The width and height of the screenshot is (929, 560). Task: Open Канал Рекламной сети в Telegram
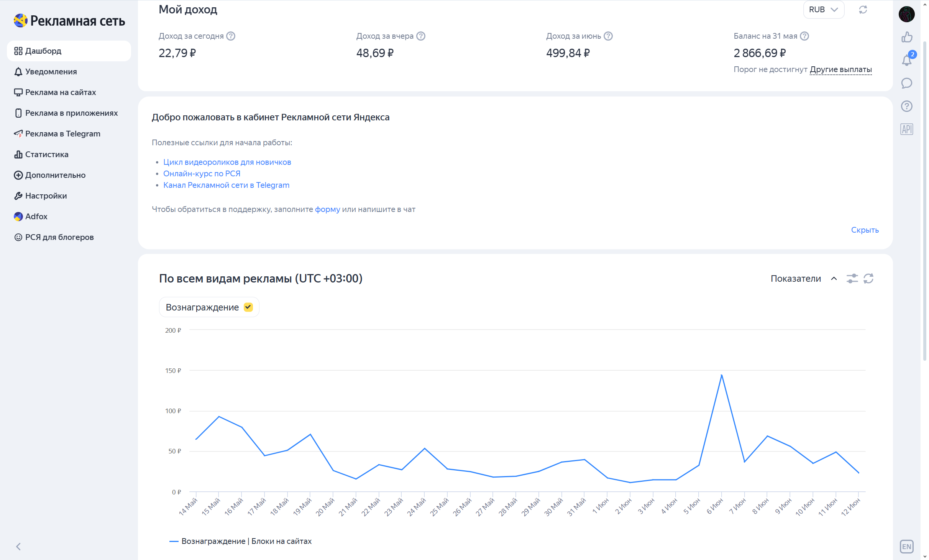point(226,185)
